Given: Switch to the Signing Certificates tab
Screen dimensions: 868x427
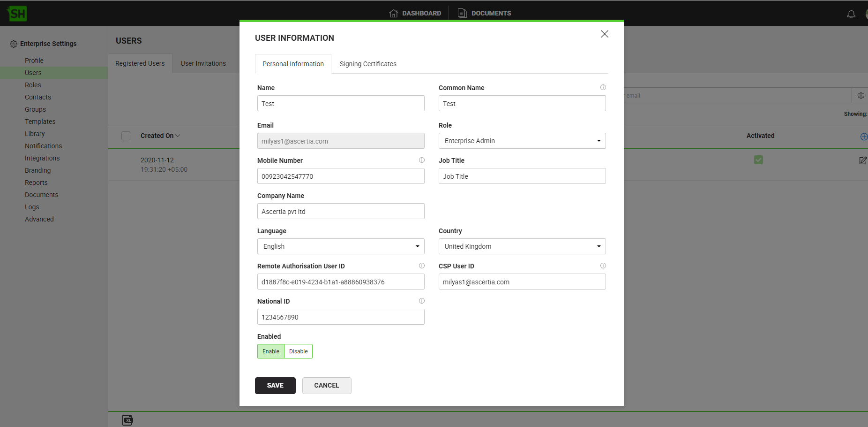Looking at the screenshot, I should coord(367,64).
